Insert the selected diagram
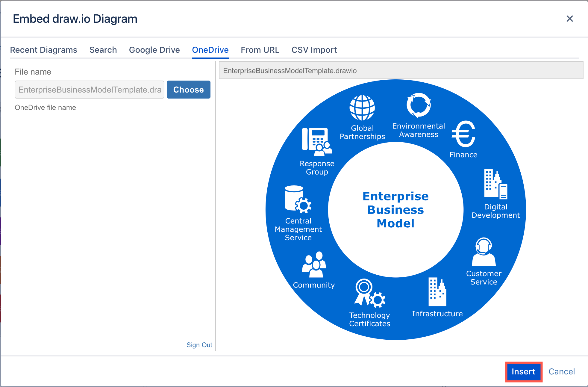 coord(523,371)
